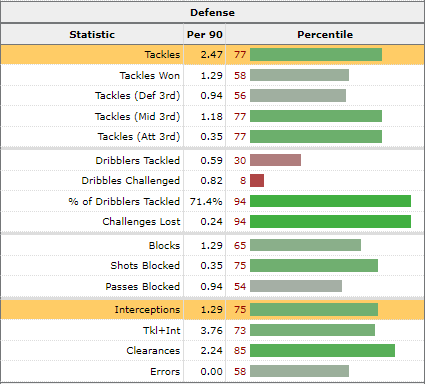
Task: Click the Tackles (Mid 3rd) per 90 value 1.18
Action: click(211, 116)
